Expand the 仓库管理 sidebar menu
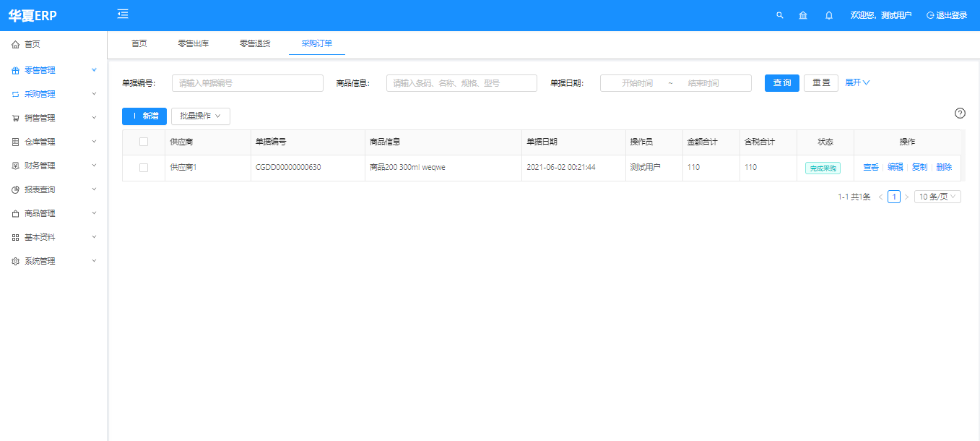Viewport: 980px width, 441px height. [x=54, y=142]
